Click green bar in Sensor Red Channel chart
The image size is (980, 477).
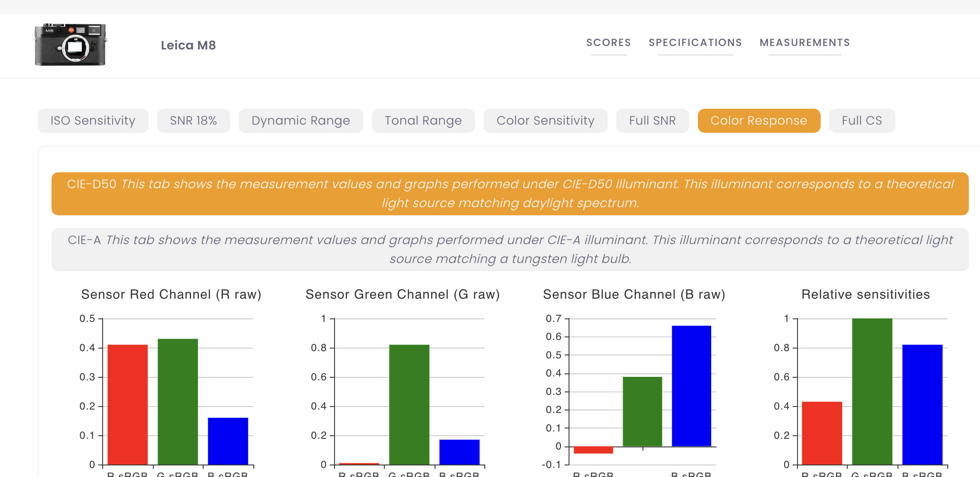[178, 402]
